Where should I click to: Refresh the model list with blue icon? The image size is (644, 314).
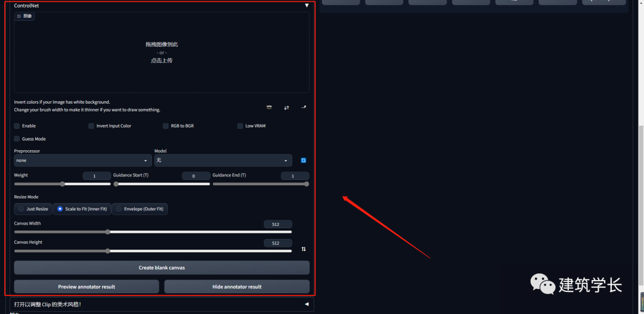[x=304, y=160]
